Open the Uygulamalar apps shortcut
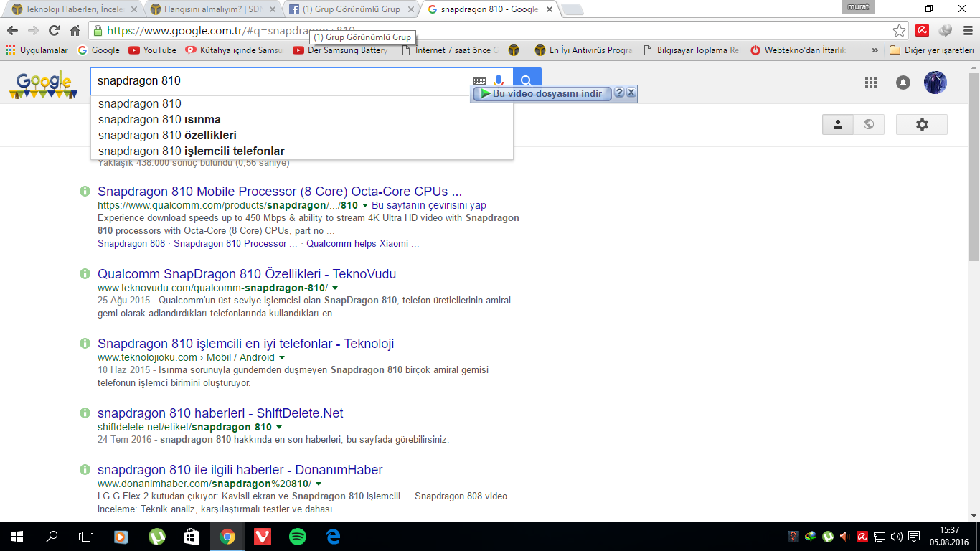Screen dimensions: 980x551 tap(37, 50)
